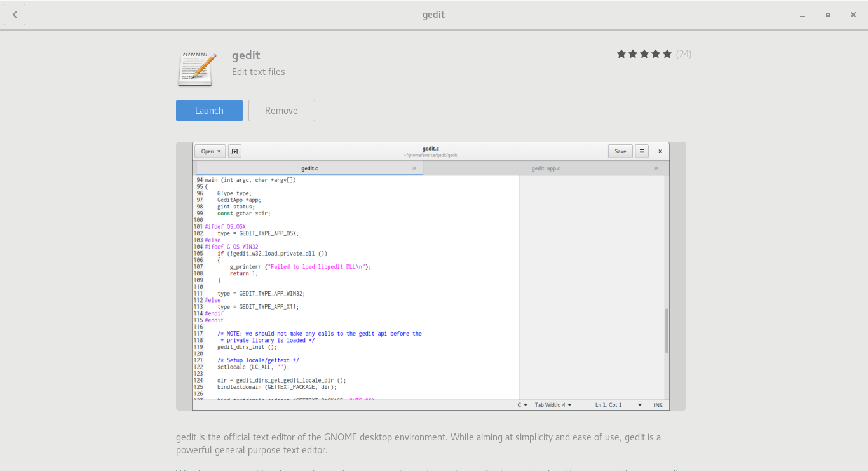This screenshot has height=471, width=868.
Task: Close the gedit.c tab with its x
Action: pos(414,168)
